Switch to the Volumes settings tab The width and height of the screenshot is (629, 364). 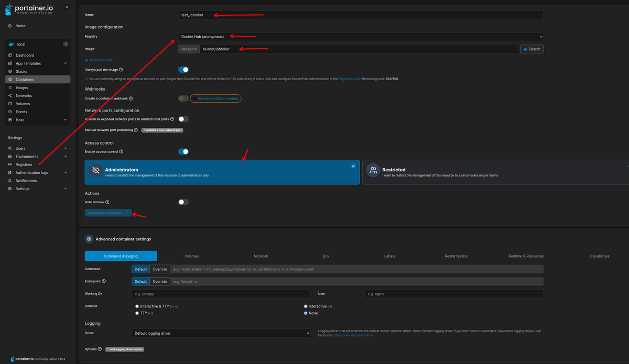[191, 256]
